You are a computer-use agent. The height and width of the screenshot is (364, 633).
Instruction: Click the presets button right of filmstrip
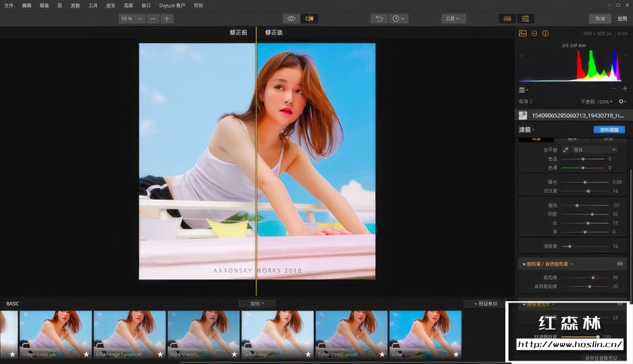tap(486, 303)
